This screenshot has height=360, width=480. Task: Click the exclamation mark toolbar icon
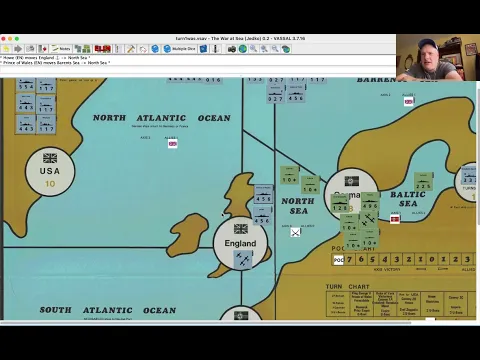click(x=117, y=49)
